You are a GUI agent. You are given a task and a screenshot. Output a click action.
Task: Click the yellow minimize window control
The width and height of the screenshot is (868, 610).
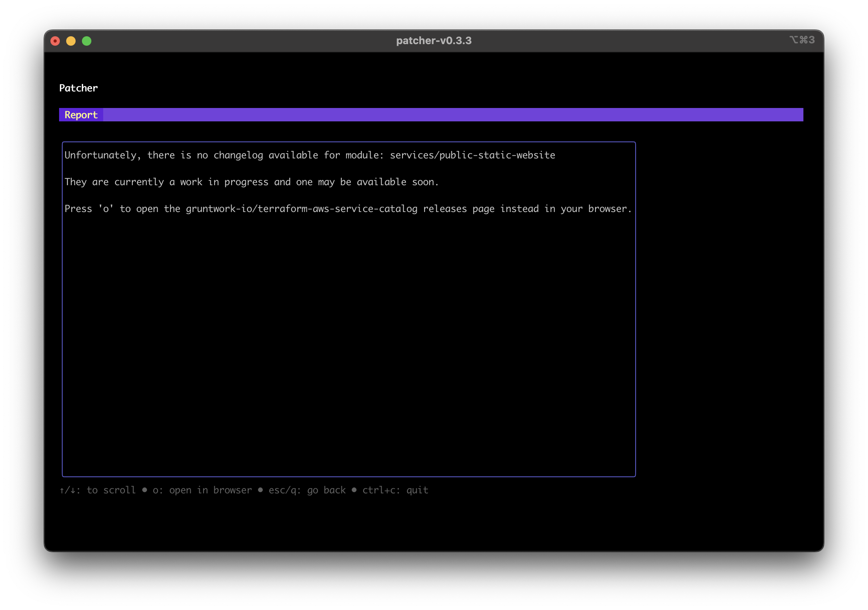71,41
